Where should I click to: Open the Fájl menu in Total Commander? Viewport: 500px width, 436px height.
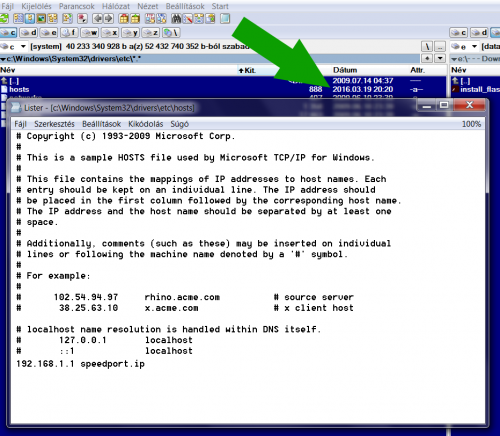point(7,6)
